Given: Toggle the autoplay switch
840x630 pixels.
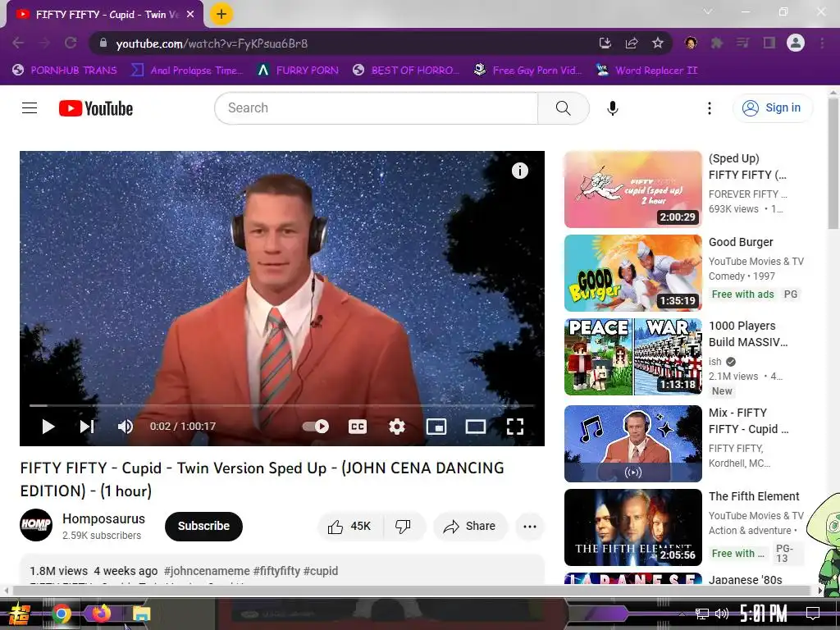Looking at the screenshot, I should click(x=316, y=427).
